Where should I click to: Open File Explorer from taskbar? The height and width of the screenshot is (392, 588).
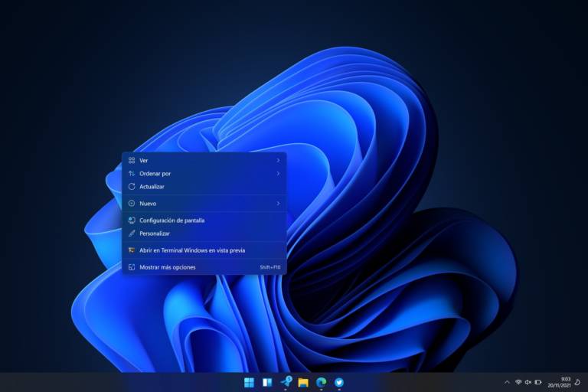[x=303, y=382]
